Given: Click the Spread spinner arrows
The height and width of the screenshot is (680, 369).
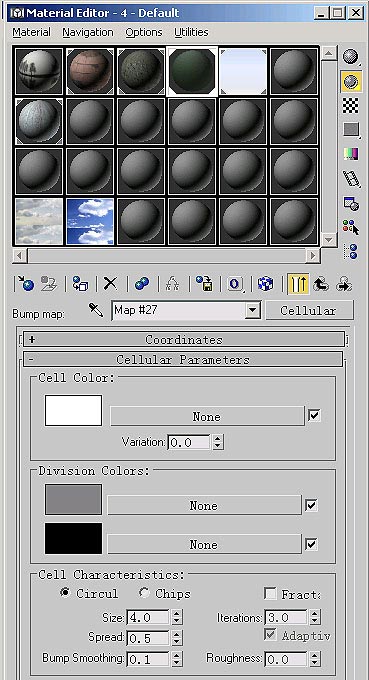Looking at the screenshot, I should point(177,638).
